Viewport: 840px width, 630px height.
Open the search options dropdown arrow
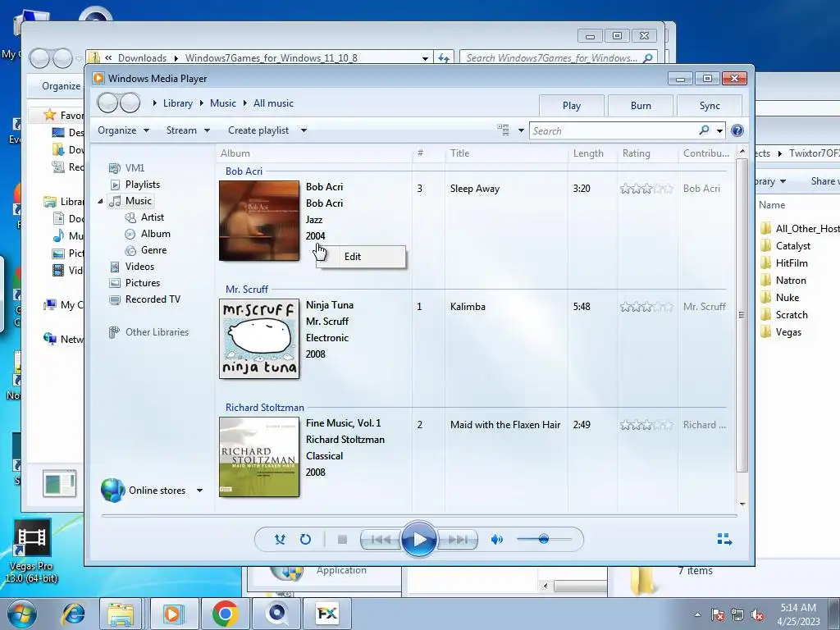pyautogui.click(x=719, y=130)
